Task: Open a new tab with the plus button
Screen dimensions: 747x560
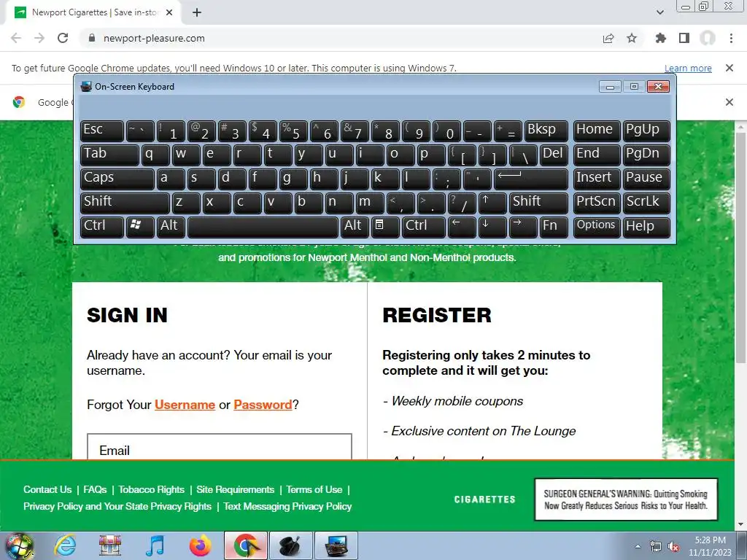Action: click(197, 12)
